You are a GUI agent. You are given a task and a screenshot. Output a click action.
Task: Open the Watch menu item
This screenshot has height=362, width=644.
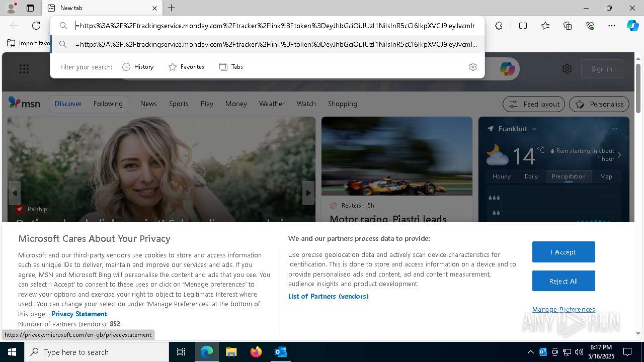pos(306,104)
